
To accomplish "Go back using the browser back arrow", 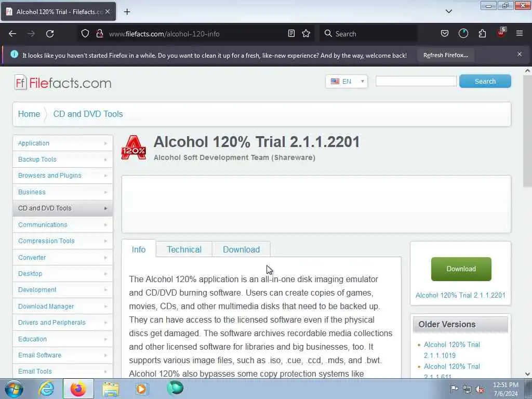I will [x=12, y=34].
